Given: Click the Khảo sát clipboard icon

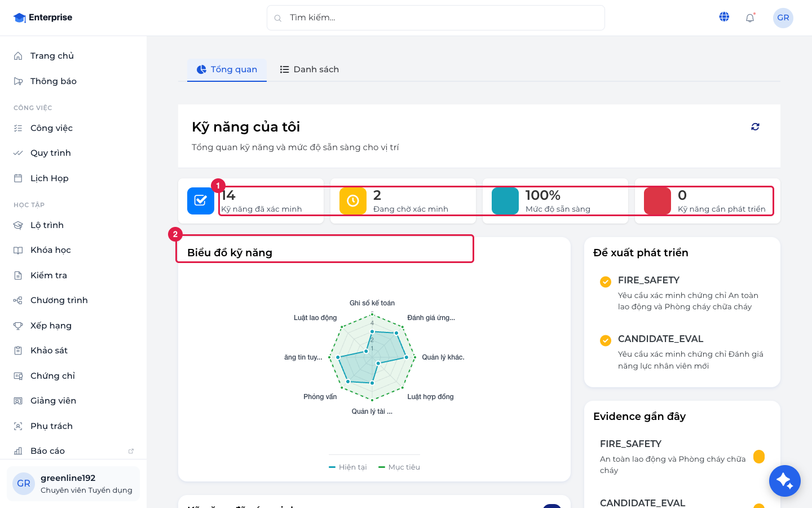Looking at the screenshot, I should [x=18, y=351].
